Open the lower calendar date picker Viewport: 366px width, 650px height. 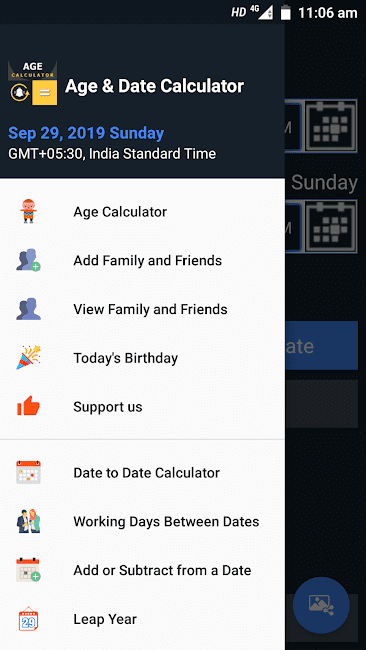(x=331, y=226)
